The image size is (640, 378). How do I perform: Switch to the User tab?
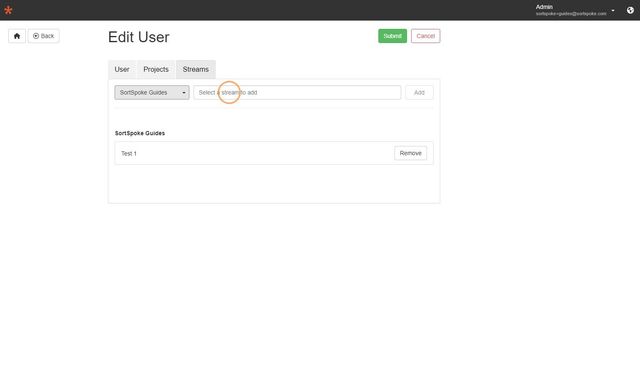[122, 69]
